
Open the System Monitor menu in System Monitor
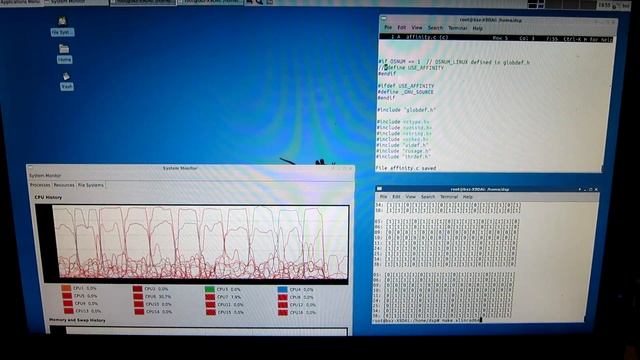coord(45,176)
